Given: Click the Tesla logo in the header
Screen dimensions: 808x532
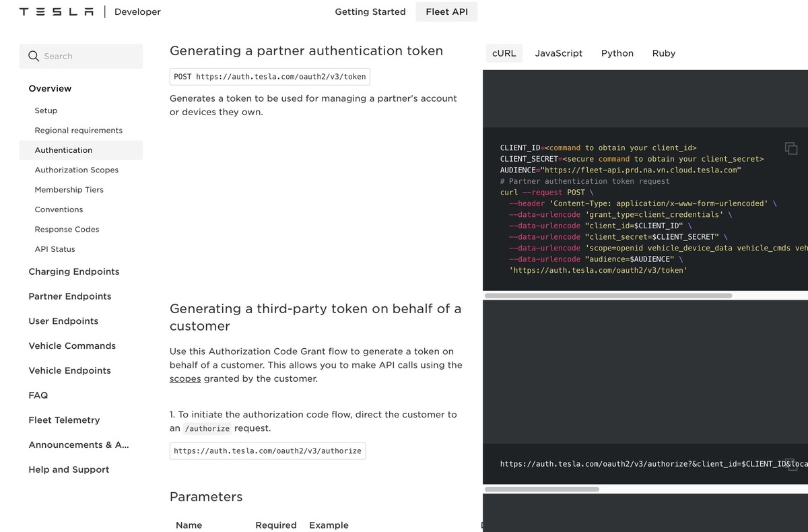Looking at the screenshot, I should 55,11.
